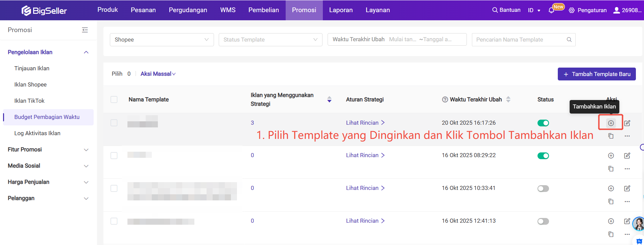Open Lihat Rincian link for first template
This screenshot has width=644, height=245.
tap(365, 123)
